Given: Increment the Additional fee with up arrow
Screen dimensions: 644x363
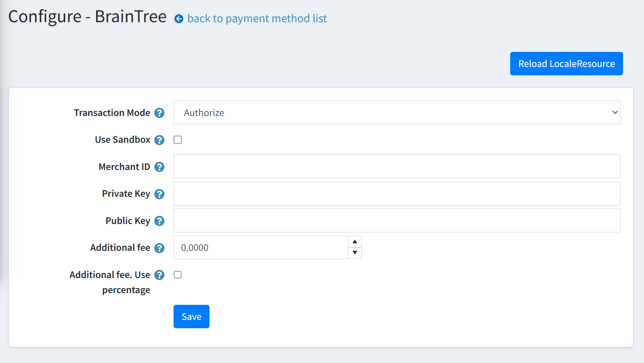Looking at the screenshot, I should pos(355,242).
